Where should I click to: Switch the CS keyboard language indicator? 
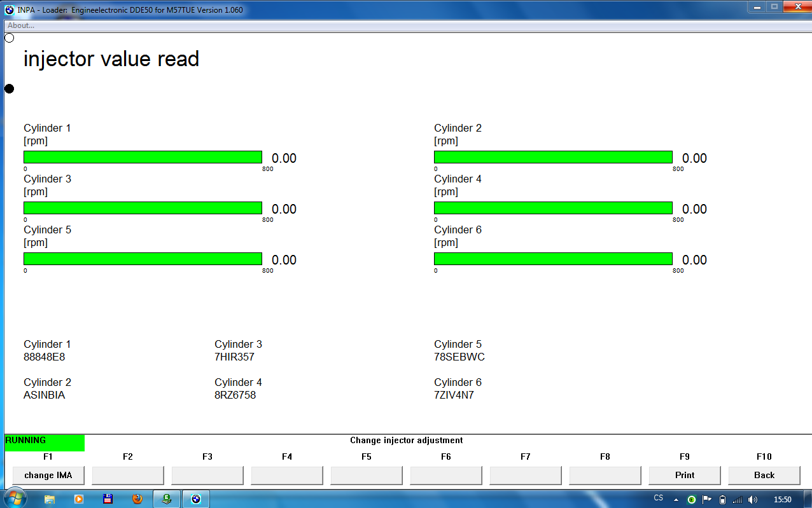click(x=658, y=498)
